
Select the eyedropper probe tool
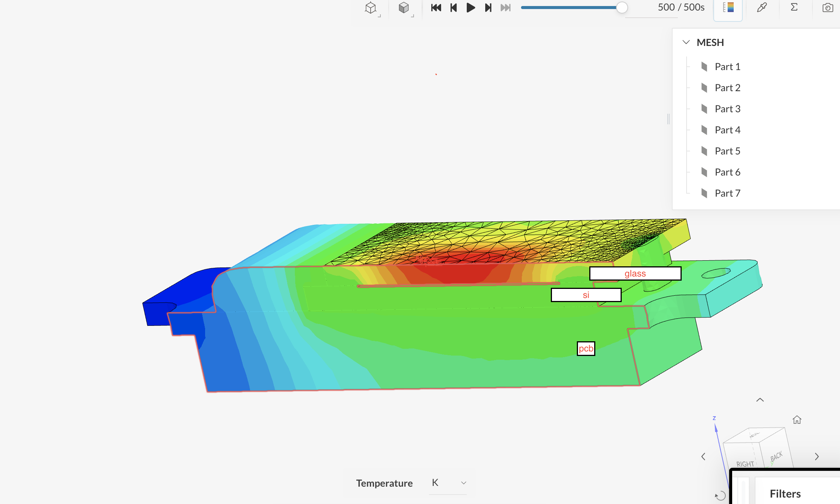[x=762, y=7]
